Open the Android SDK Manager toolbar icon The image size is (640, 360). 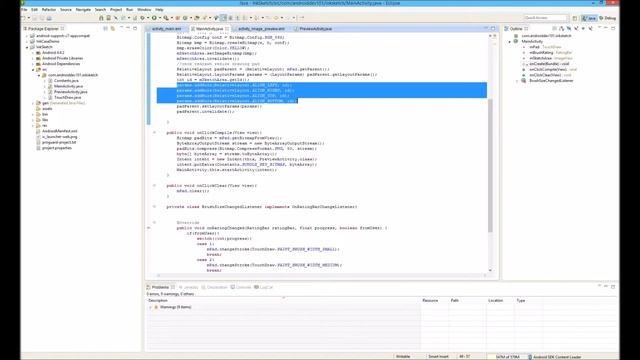coord(101,18)
